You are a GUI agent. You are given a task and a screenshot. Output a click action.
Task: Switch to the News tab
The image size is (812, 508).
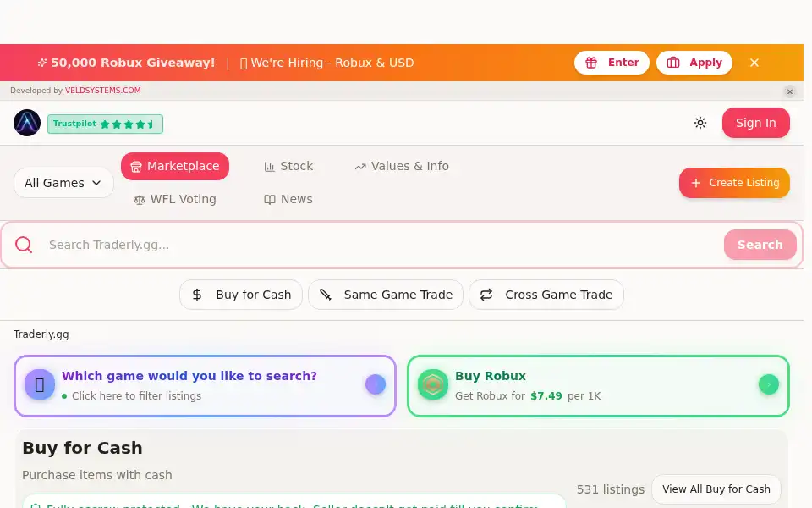point(288,200)
